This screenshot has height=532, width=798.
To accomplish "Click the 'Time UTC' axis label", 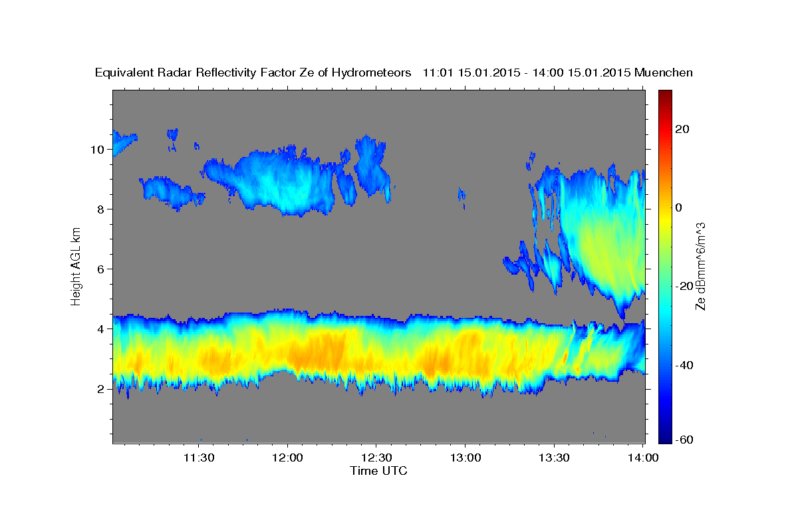I will coord(378,471).
